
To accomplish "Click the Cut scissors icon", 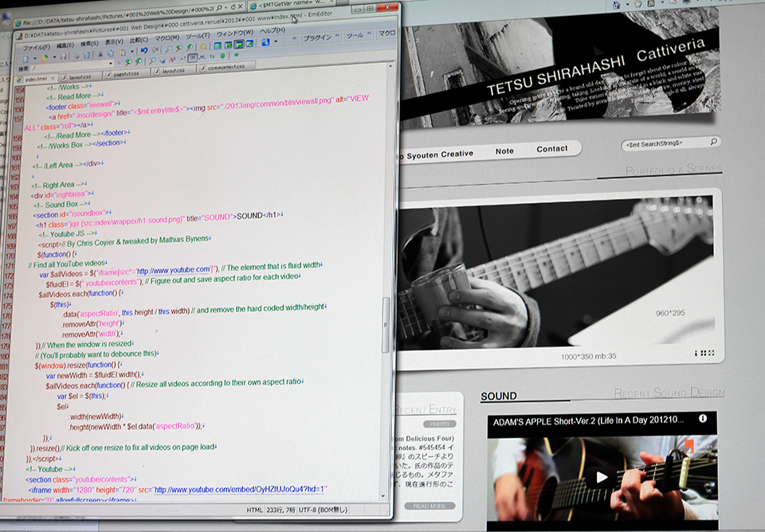I will click(x=100, y=54).
